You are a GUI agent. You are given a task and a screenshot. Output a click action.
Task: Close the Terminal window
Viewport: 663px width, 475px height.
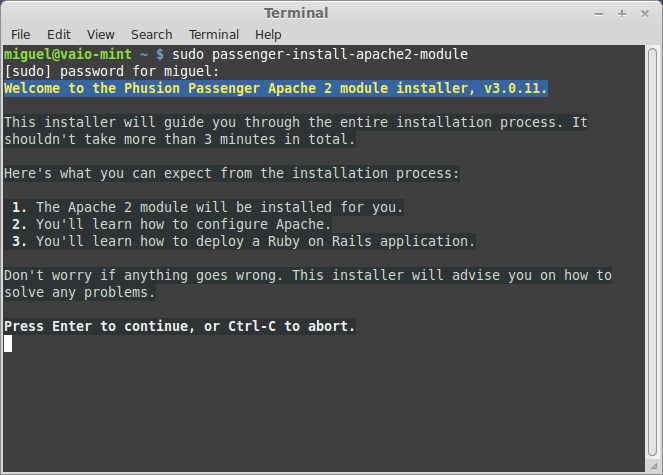coord(645,14)
